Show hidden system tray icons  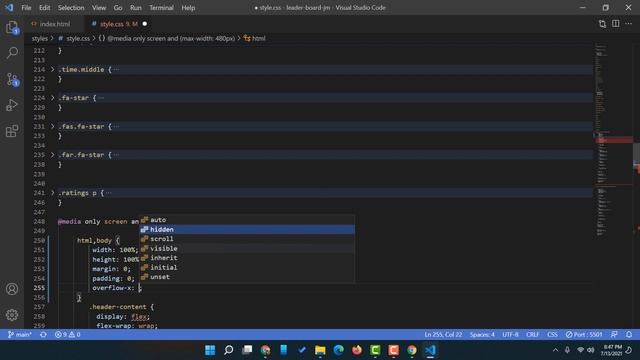tap(555, 350)
